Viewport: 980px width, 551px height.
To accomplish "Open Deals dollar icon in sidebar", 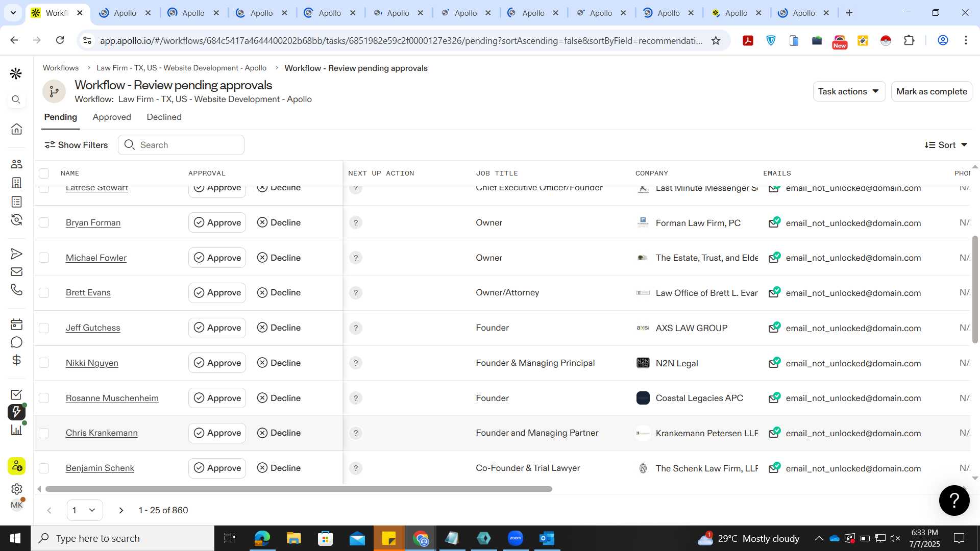I will [16, 360].
